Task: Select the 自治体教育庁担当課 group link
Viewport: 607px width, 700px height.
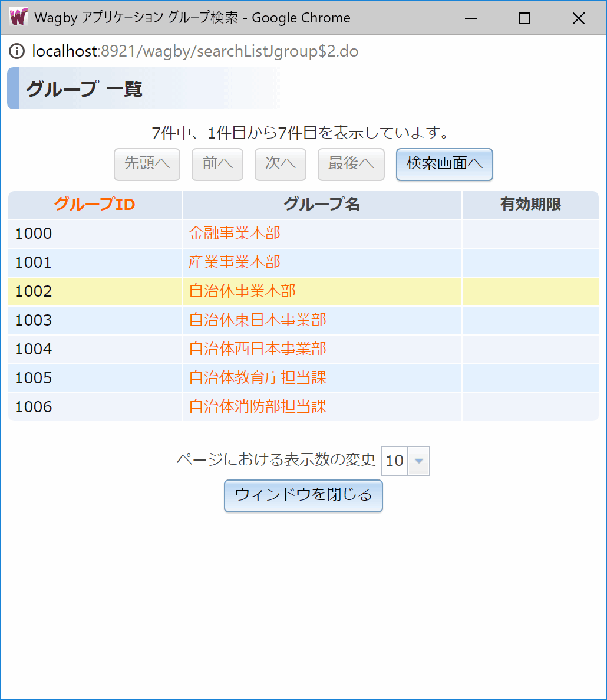Action: point(258,377)
